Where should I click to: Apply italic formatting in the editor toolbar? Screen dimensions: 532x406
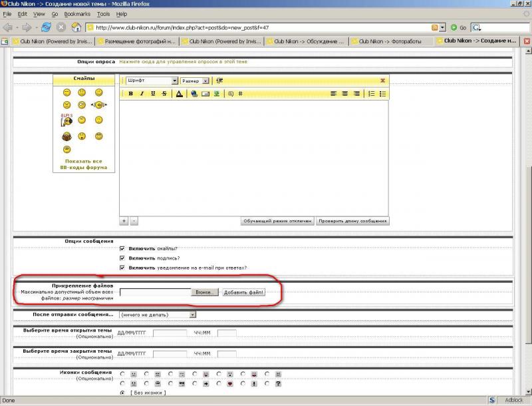pos(142,94)
